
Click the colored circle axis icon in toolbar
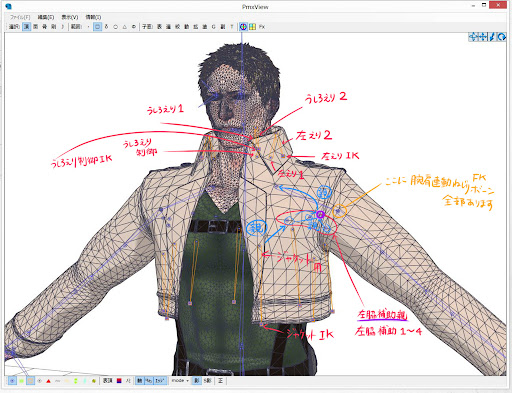point(243,27)
